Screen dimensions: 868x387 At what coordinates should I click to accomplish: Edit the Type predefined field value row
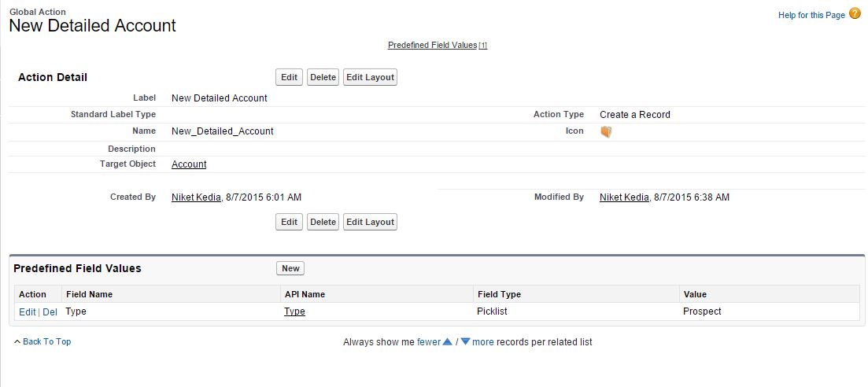(x=27, y=311)
